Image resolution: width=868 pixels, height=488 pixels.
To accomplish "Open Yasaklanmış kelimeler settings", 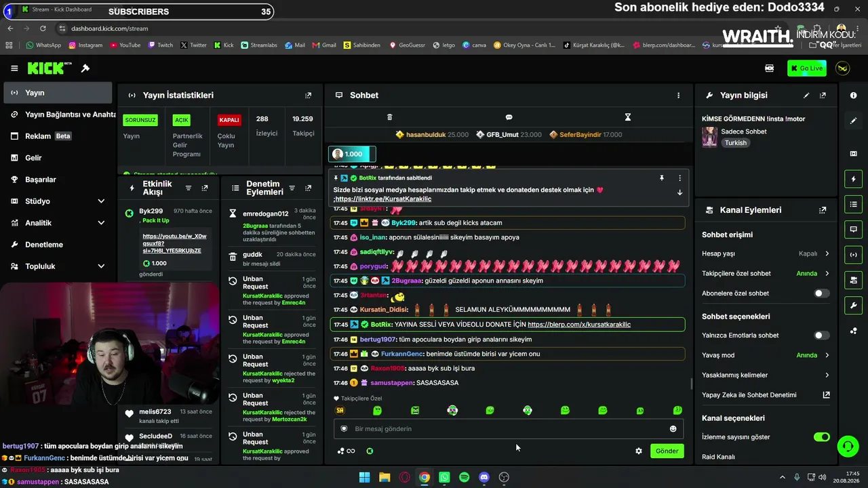I will click(x=766, y=375).
